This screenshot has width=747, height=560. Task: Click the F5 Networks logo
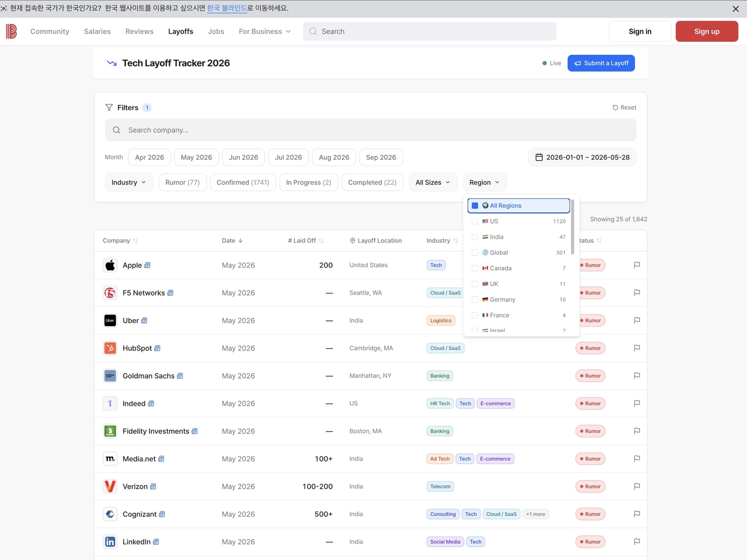(x=110, y=293)
